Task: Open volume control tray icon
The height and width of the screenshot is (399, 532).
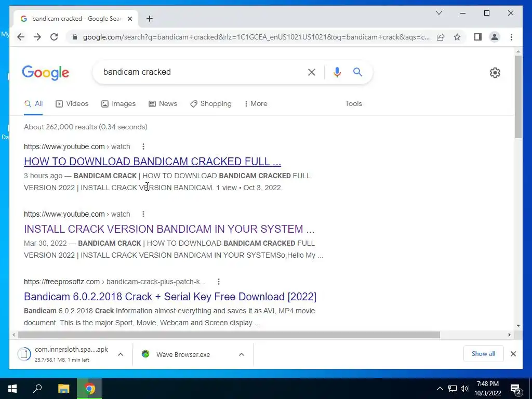Action: point(464,389)
